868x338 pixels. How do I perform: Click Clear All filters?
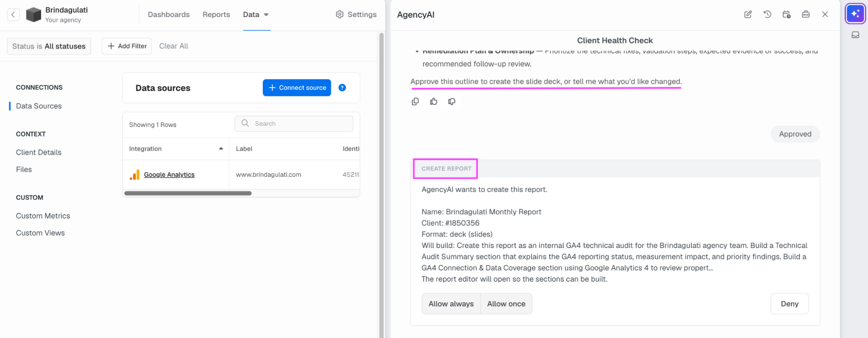coord(174,46)
